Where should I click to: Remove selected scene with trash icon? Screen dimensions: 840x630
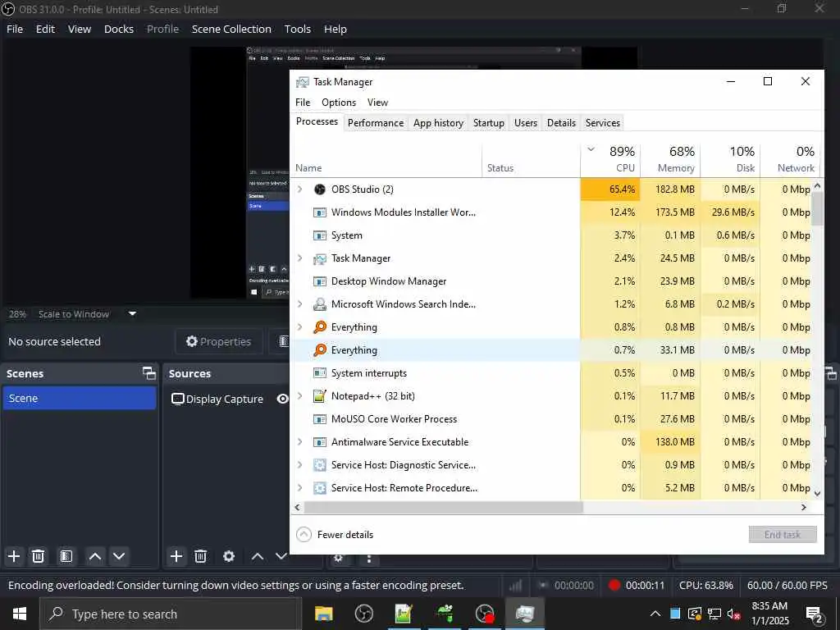coord(38,556)
